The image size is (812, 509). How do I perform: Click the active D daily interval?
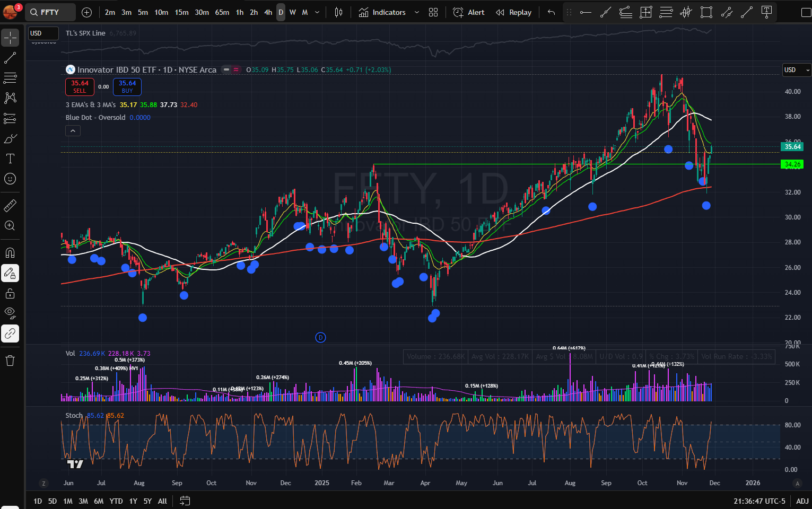[x=281, y=12]
